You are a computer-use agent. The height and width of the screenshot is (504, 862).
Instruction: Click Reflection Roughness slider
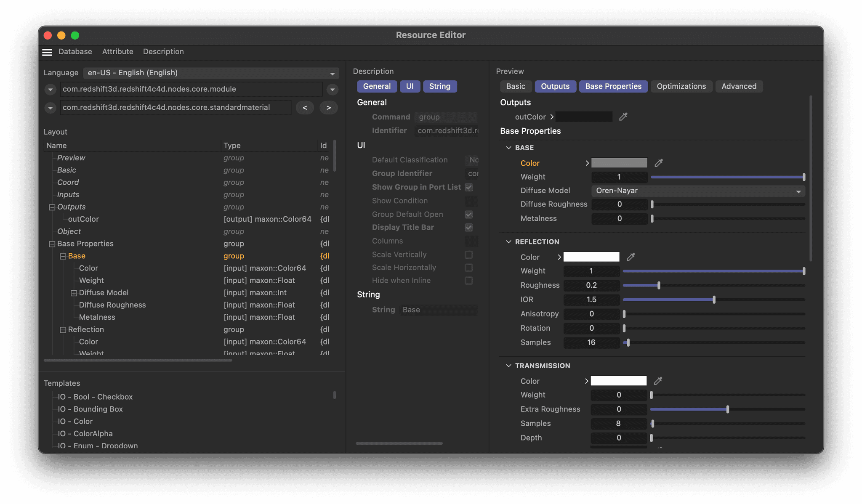713,285
